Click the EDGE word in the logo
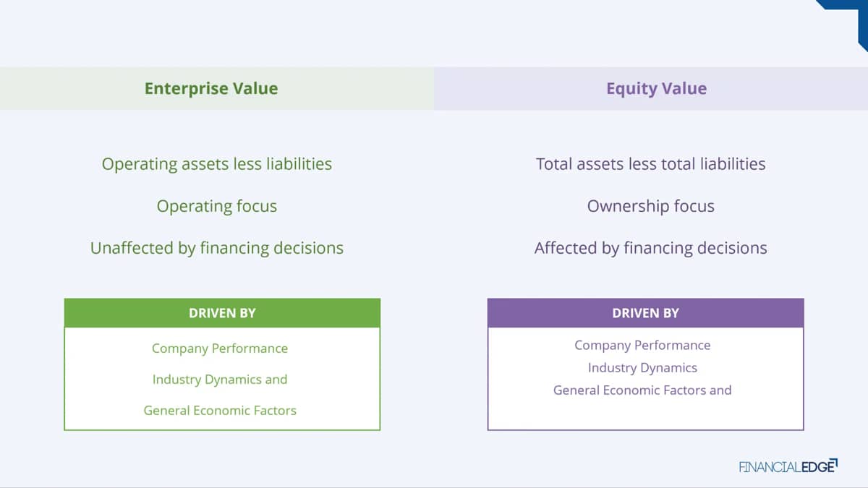 point(818,466)
